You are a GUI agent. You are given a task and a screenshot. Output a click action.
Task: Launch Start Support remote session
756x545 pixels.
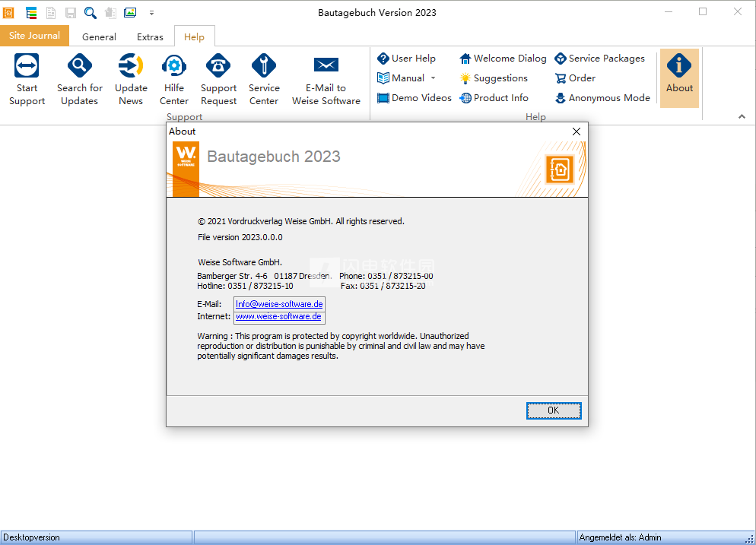pyautogui.click(x=27, y=80)
